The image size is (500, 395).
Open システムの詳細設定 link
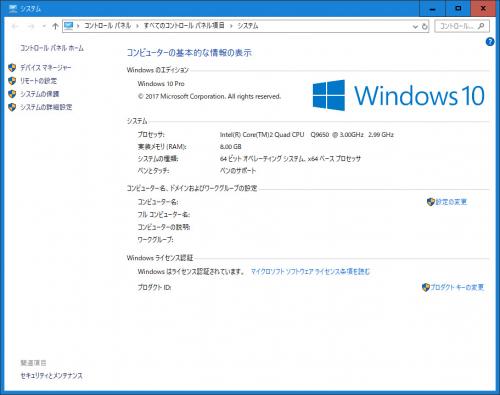(46, 107)
